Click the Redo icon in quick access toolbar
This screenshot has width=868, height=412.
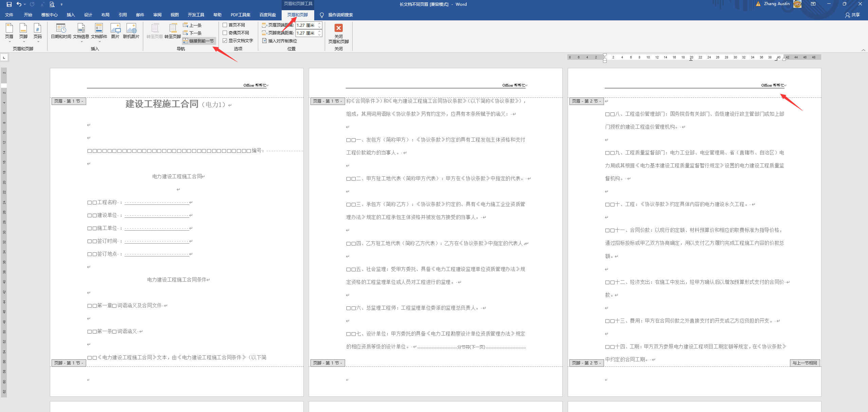click(x=32, y=4)
